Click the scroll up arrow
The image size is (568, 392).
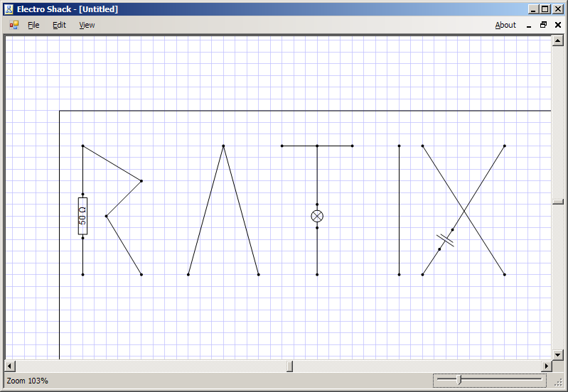[x=558, y=40]
